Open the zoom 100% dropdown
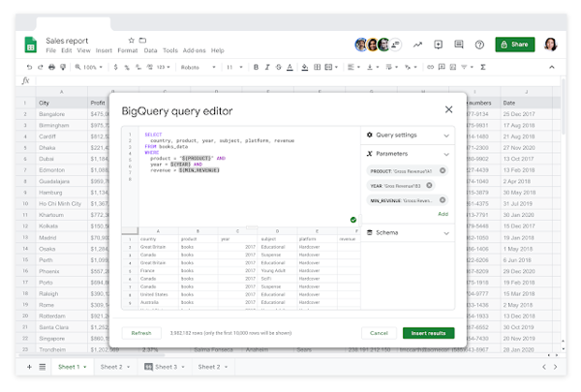 [x=89, y=67]
